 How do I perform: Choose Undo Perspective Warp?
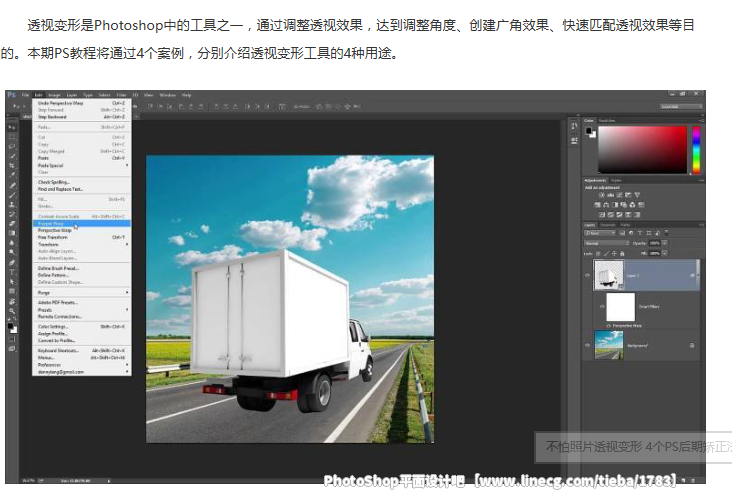(82, 103)
